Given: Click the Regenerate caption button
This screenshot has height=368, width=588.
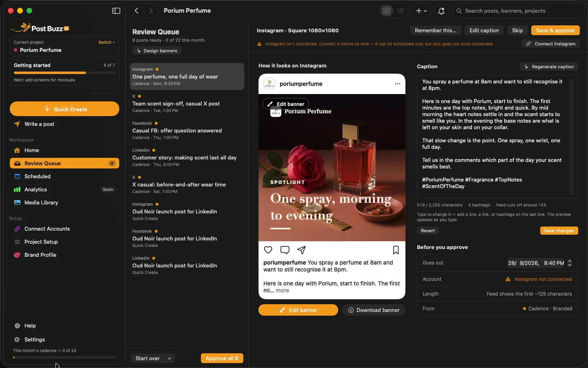Looking at the screenshot, I should pyautogui.click(x=549, y=67).
